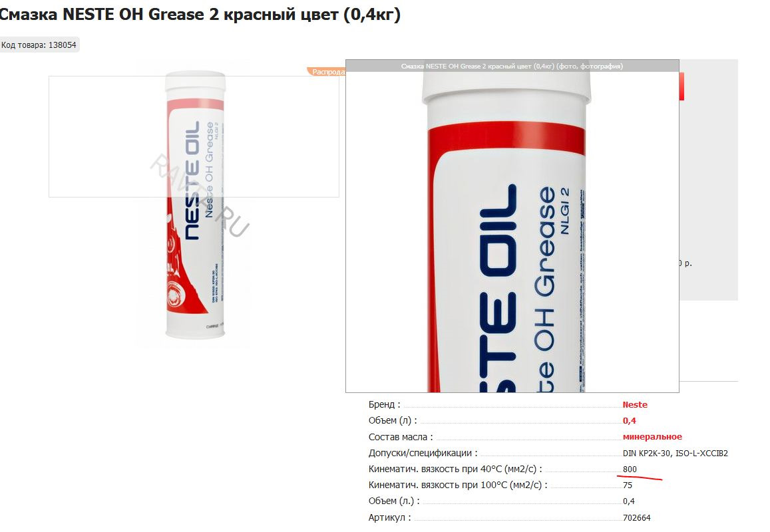The height and width of the screenshot is (532, 770).
Task: Click the NLGI 2 text on preview
Action: click(x=564, y=210)
